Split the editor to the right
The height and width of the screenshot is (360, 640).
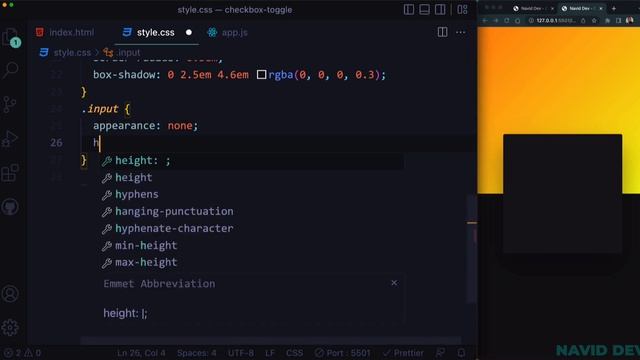pyautogui.click(x=442, y=32)
